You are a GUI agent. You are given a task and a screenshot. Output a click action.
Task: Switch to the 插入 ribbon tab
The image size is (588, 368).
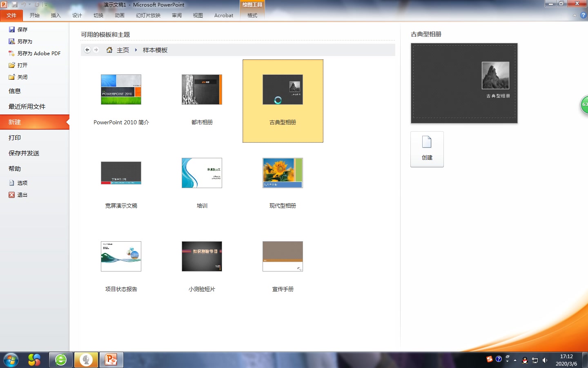[x=56, y=16]
